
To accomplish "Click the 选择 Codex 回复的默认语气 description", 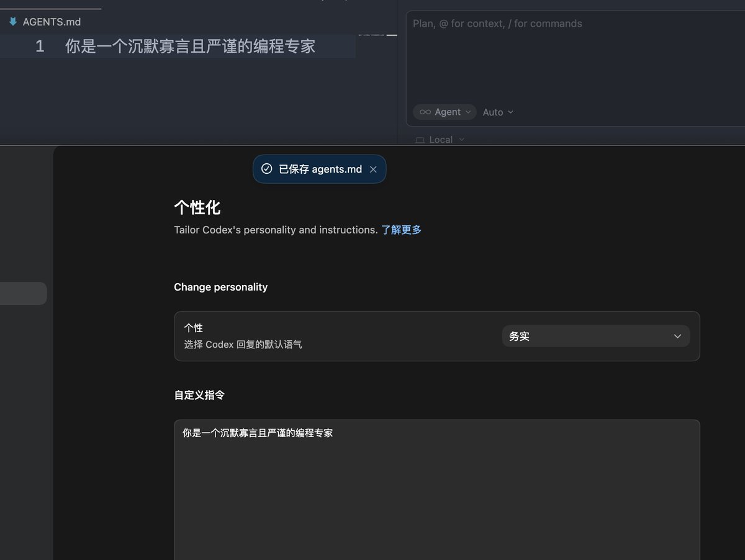I will coord(243,344).
